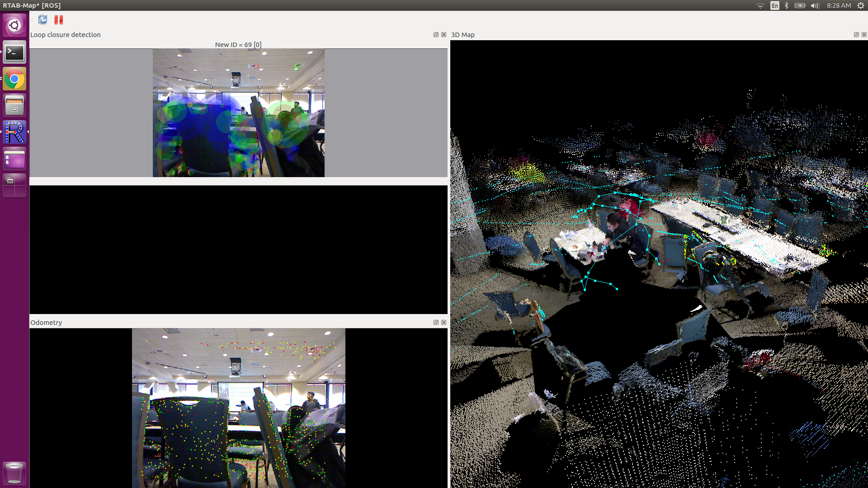Click the loop closure camera image
The height and width of the screenshot is (488, 868).
238,113
